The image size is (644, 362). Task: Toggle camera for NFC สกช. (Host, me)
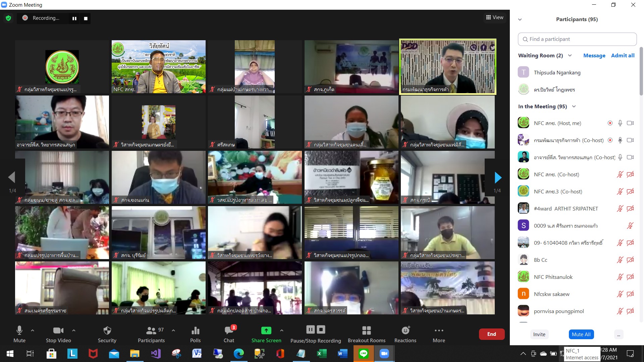[630, 123]
